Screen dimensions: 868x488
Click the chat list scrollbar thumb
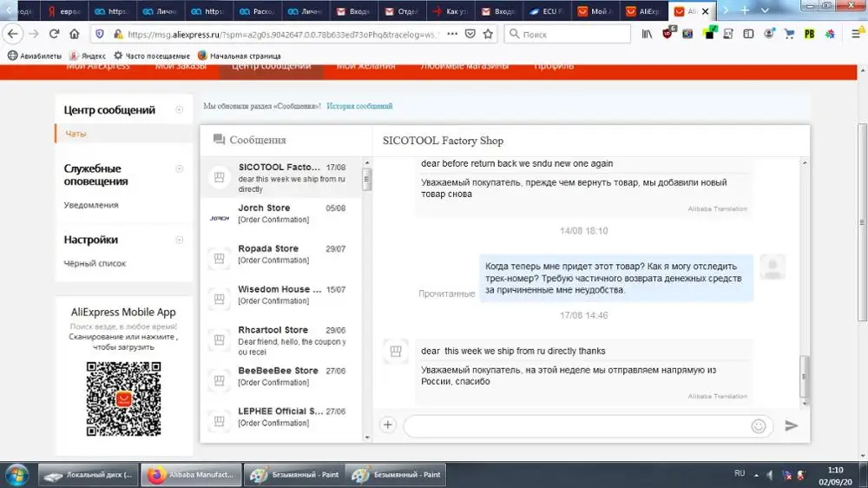tap(366, 179)
